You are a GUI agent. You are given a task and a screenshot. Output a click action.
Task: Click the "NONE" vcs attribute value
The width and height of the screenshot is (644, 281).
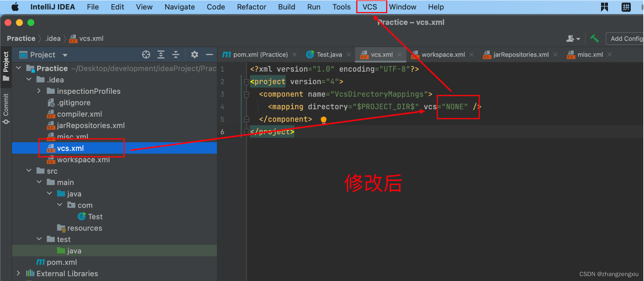pos(455,107)
